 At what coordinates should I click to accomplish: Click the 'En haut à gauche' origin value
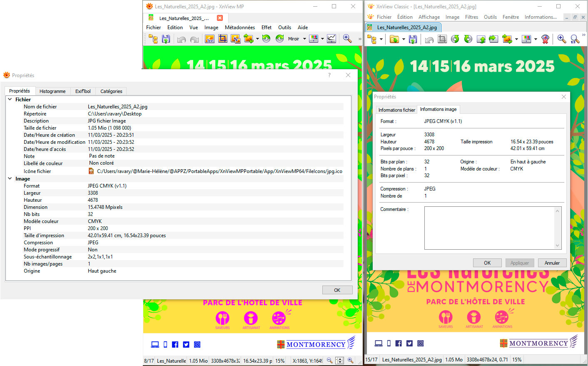[528, 162]
